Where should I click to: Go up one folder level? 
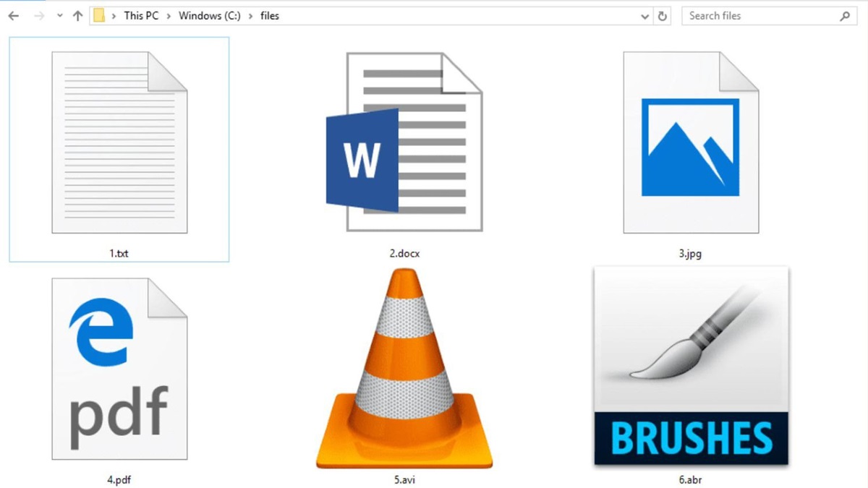coord(78,16)
